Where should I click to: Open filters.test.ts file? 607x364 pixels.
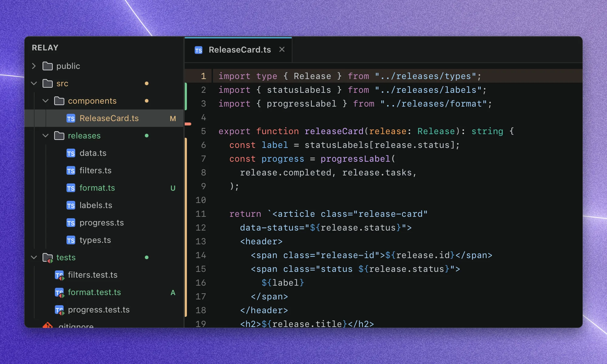104,275
